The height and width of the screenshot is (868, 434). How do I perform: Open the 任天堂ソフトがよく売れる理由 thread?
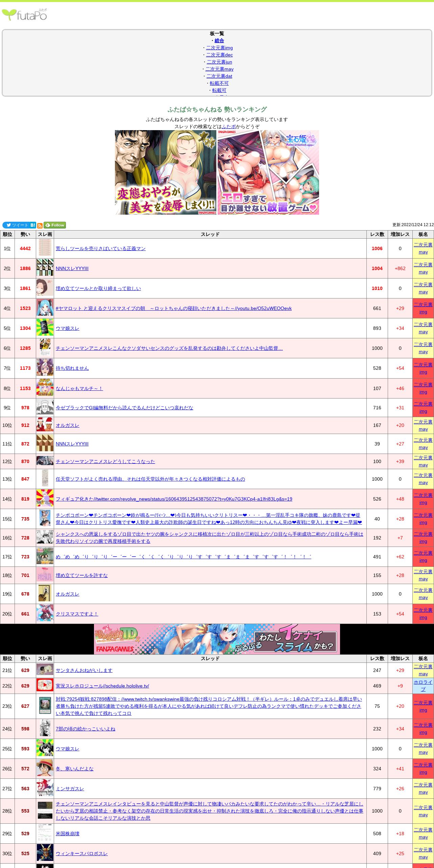pyautogui.click(x=150, y=479)
